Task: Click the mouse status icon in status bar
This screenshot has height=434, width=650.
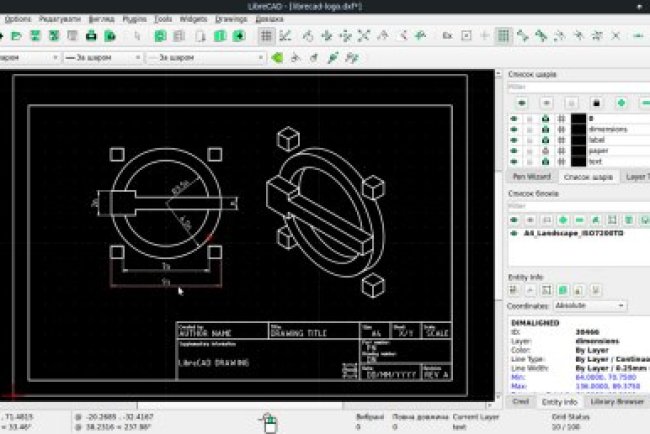Action: pos(268,421)
